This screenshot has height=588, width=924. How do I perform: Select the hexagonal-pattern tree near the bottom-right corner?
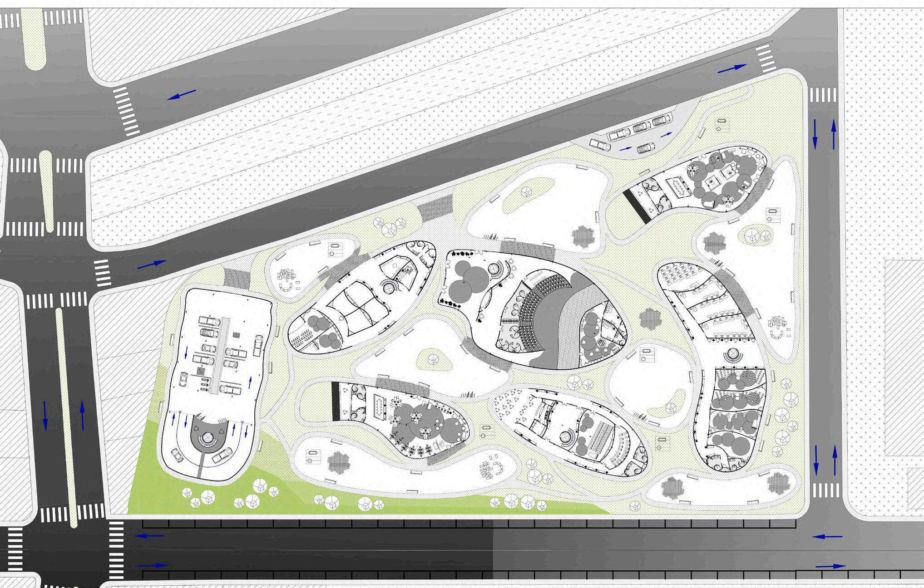click(779, 483)
